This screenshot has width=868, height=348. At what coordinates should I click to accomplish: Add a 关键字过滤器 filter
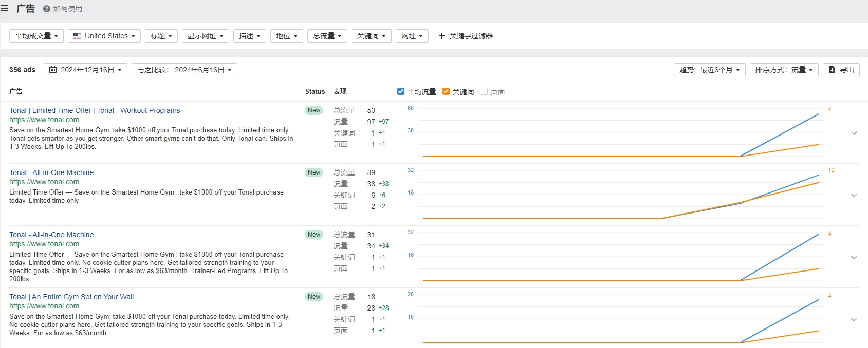point(466,36)
